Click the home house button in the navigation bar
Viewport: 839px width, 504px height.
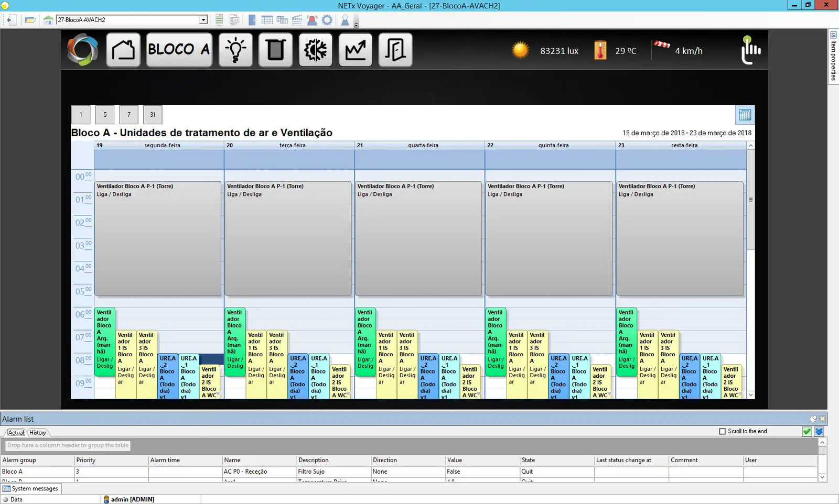123,50
